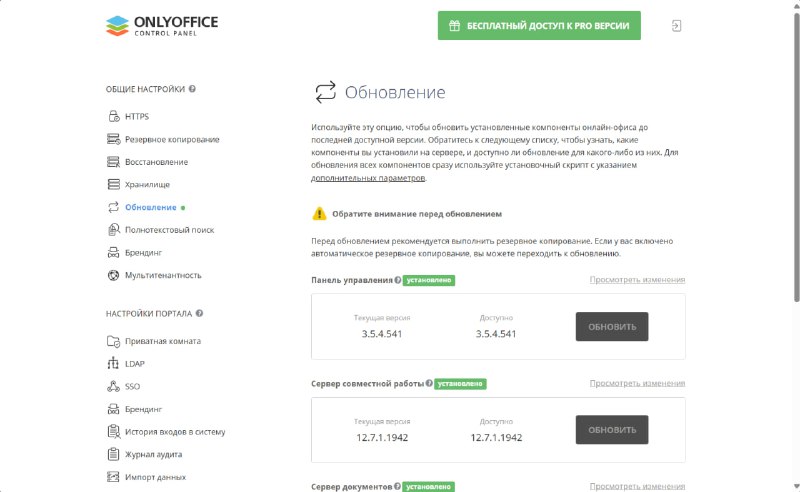Click the Резервное копирование backup icon
This screenshot has width=800, height=492.
pyautogui.click(x=113, y=139)
